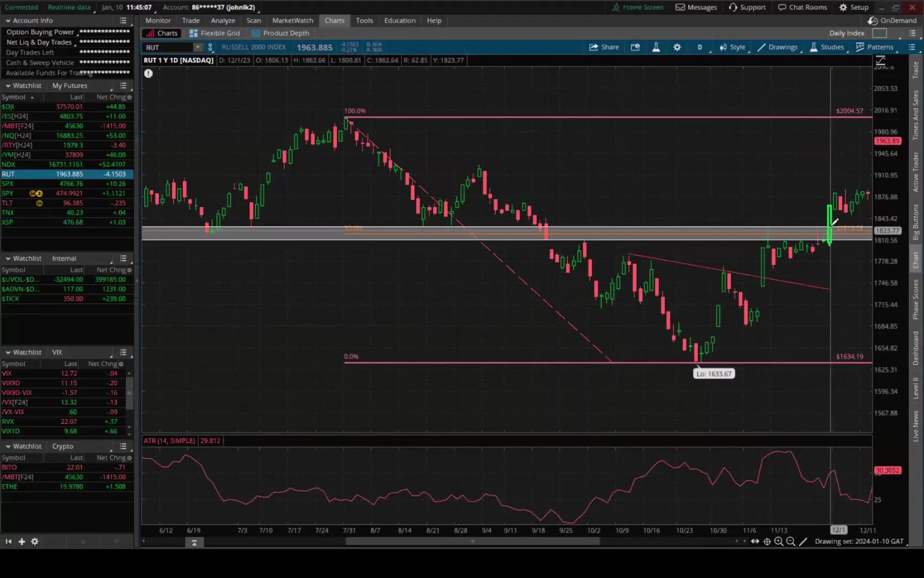Open the MarketWatch tab
The image size is (924, 578).
(x=293, y=20)
